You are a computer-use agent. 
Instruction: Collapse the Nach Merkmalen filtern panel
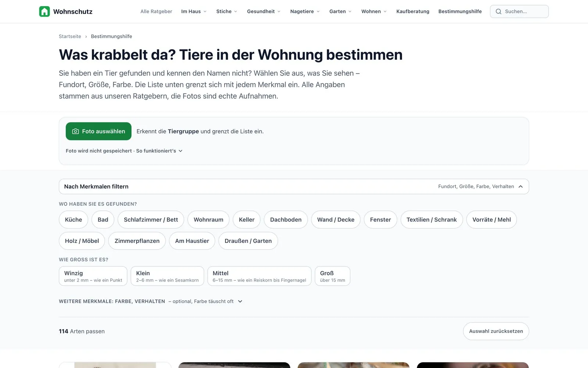pyautogui.click(x=294, y=187)
